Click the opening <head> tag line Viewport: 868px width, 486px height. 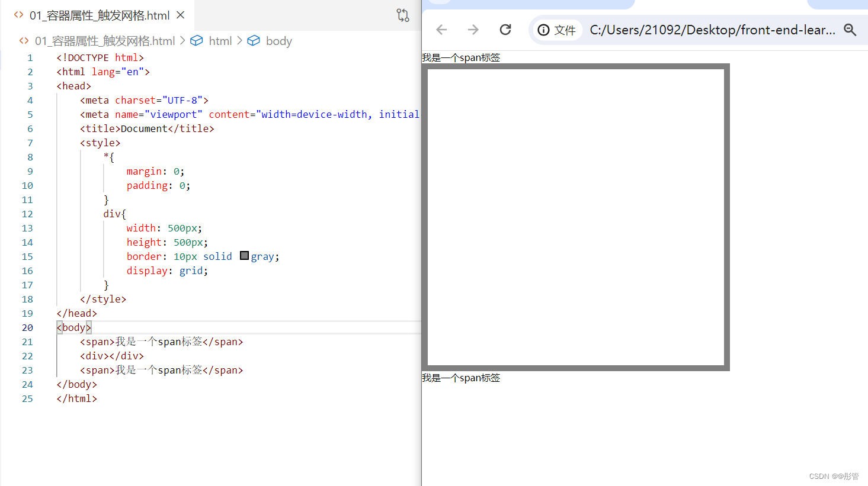(73, 86)
